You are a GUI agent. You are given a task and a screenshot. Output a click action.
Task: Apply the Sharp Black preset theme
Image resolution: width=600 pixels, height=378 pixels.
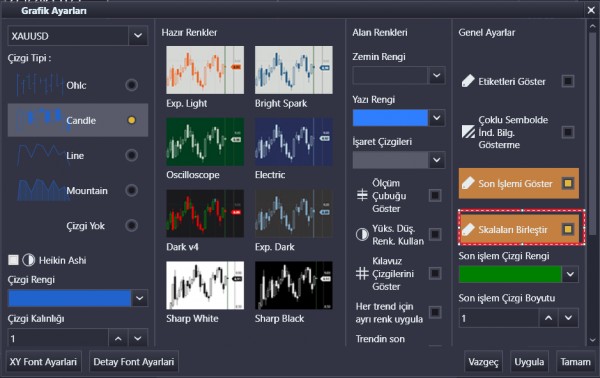293,285
